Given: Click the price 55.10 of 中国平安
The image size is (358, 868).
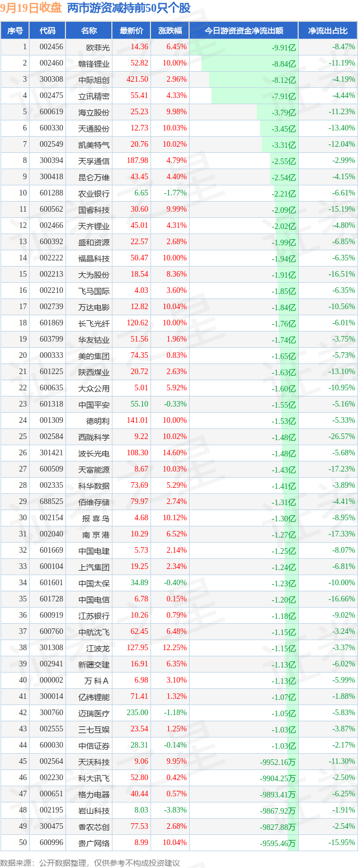Looking at the screenshot, I should point(139,404).
